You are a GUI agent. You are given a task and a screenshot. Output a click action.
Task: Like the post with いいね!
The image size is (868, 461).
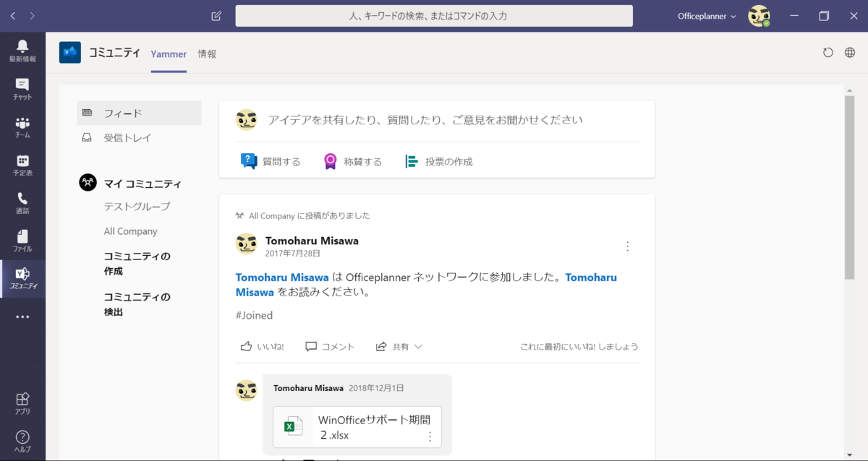(x=261, y=346)
